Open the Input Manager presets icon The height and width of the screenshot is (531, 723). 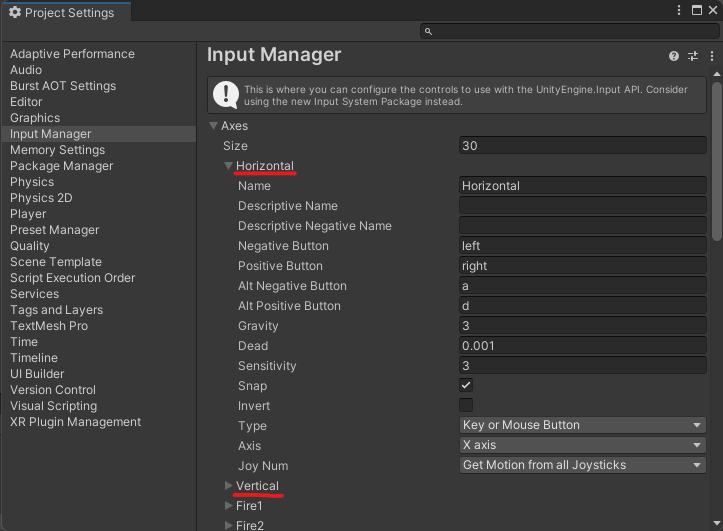click(693, 56)
